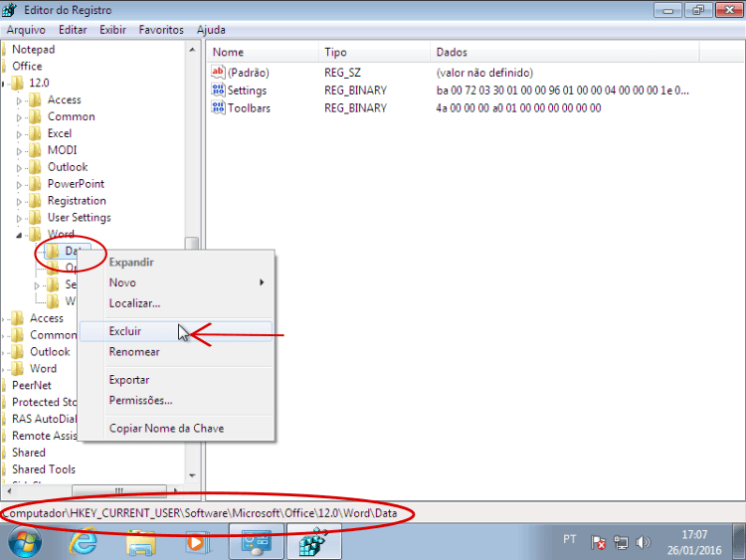
Task: Open the Windows Start menu
Action: point(25,542)
